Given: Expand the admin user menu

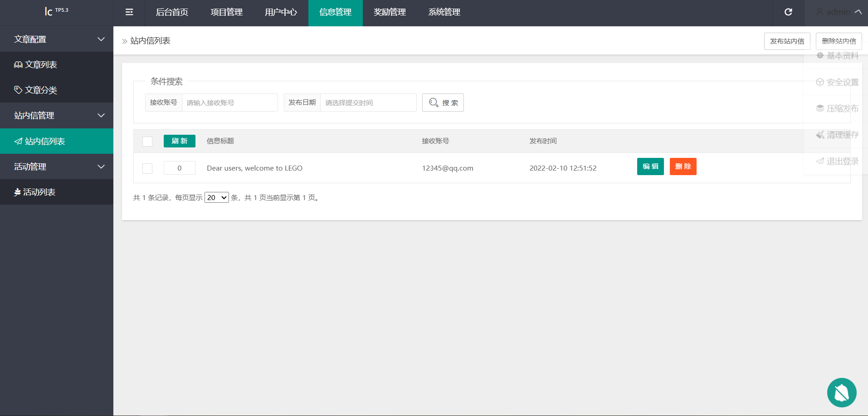Looking at the screenshot, I should (x=839, y=12).
